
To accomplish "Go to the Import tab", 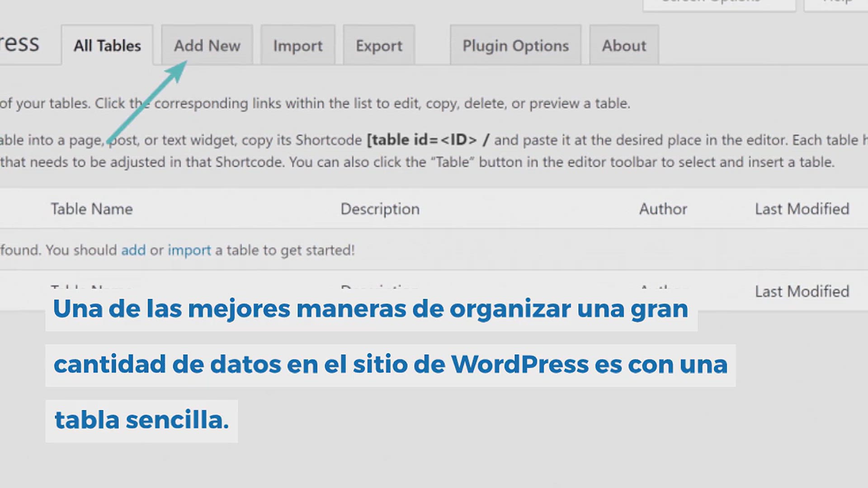I will (x=297, y=46).
